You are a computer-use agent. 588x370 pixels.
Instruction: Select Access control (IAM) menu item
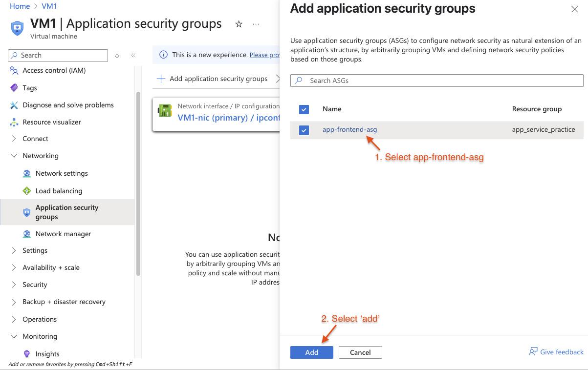(x=54, y=70)
